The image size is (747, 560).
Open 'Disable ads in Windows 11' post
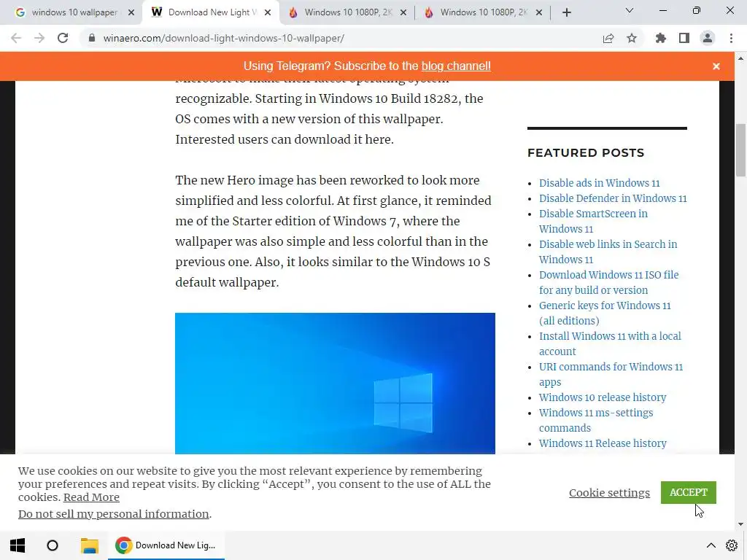point(600,183)
